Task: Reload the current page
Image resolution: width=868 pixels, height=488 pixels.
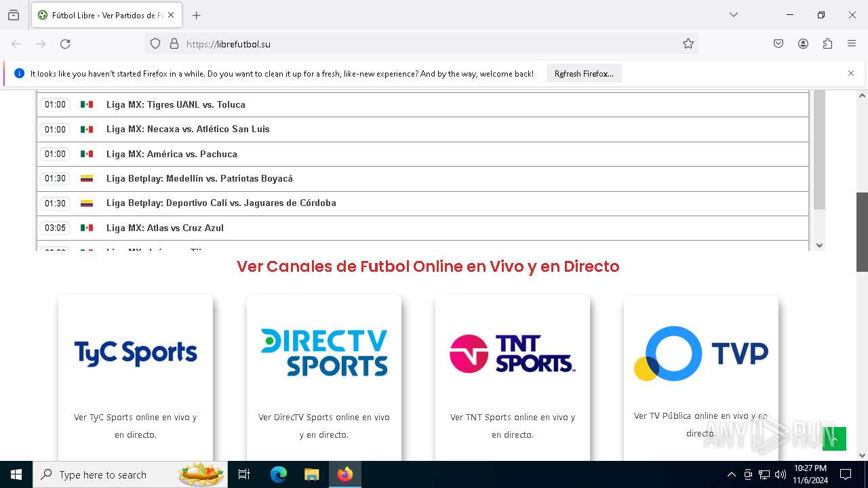Action: coord(65,43)
